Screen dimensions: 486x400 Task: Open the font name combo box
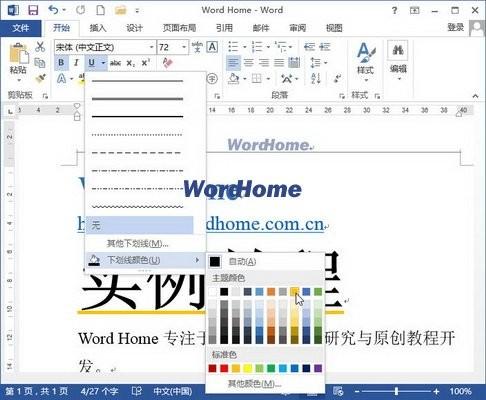(105, 47)
